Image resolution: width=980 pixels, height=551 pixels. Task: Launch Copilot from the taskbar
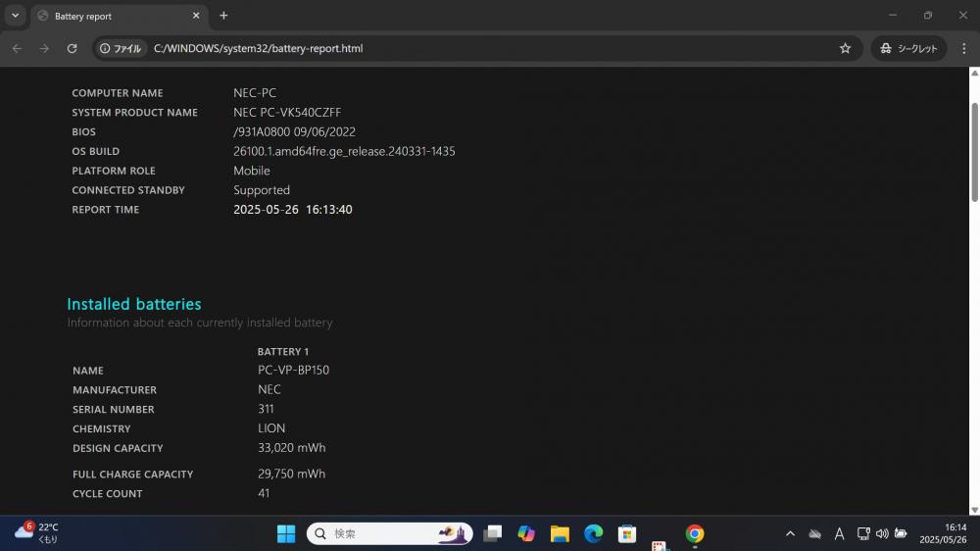coord(526,533)
